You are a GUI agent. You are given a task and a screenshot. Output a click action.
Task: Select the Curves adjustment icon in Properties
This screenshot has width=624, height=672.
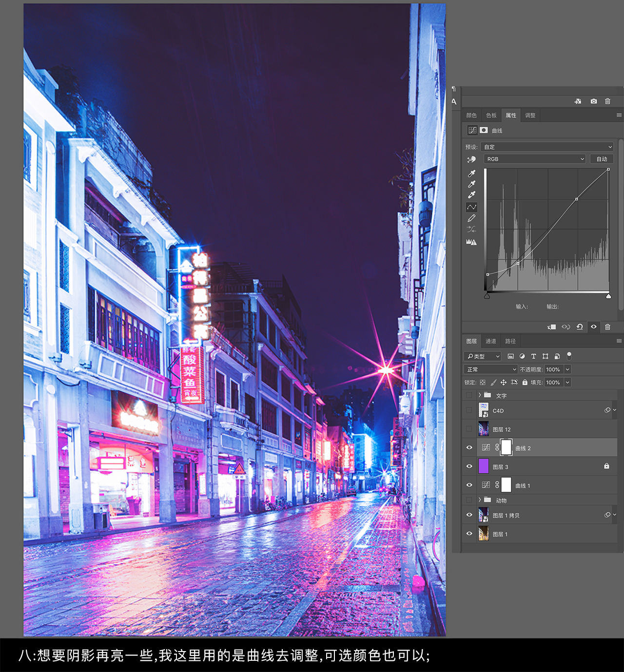[472, 130]
